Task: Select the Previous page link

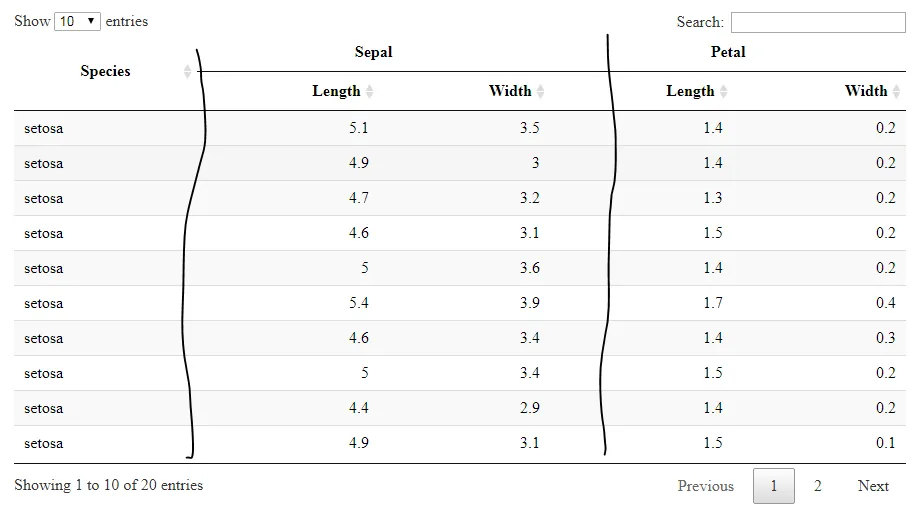Action: click(706, 486)
